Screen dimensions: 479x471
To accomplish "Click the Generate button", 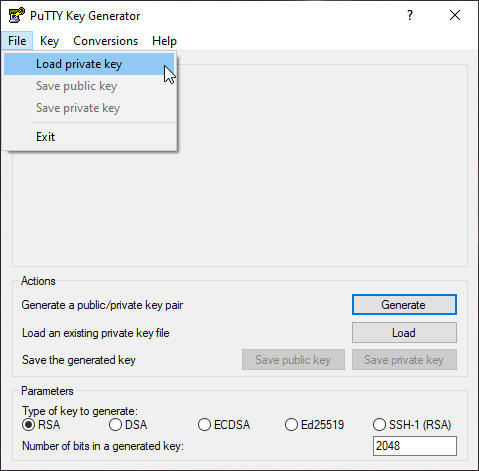I will tap(404, 305).
